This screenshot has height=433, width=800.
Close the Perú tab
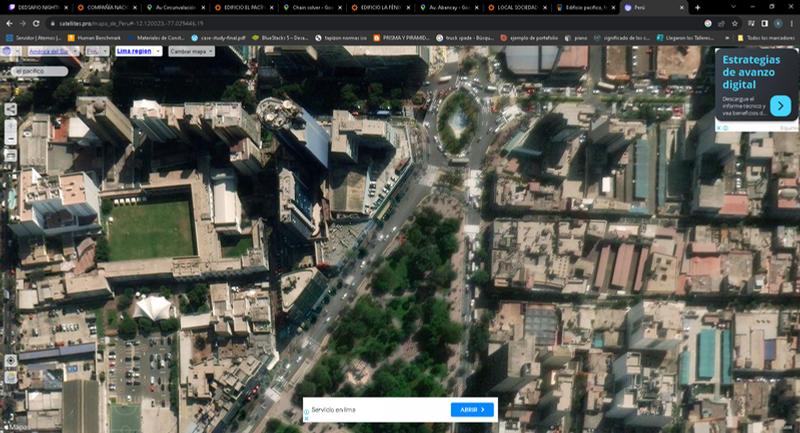681,8
